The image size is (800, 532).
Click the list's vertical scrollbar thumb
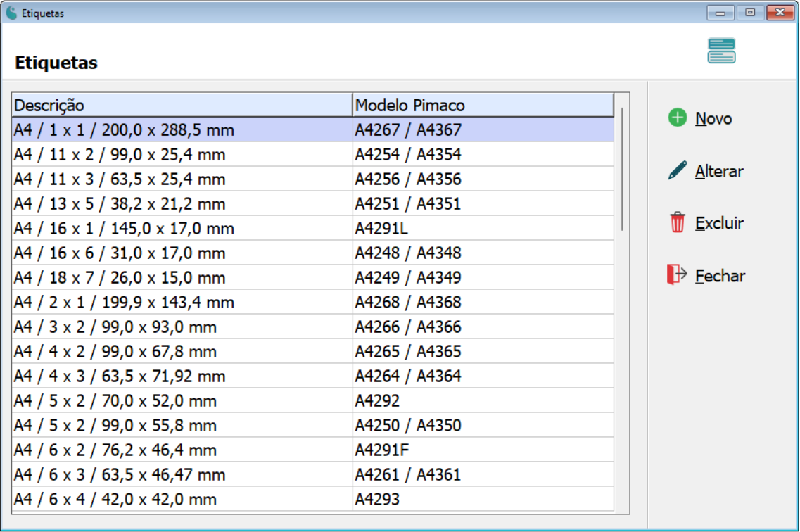click(622, 169)
